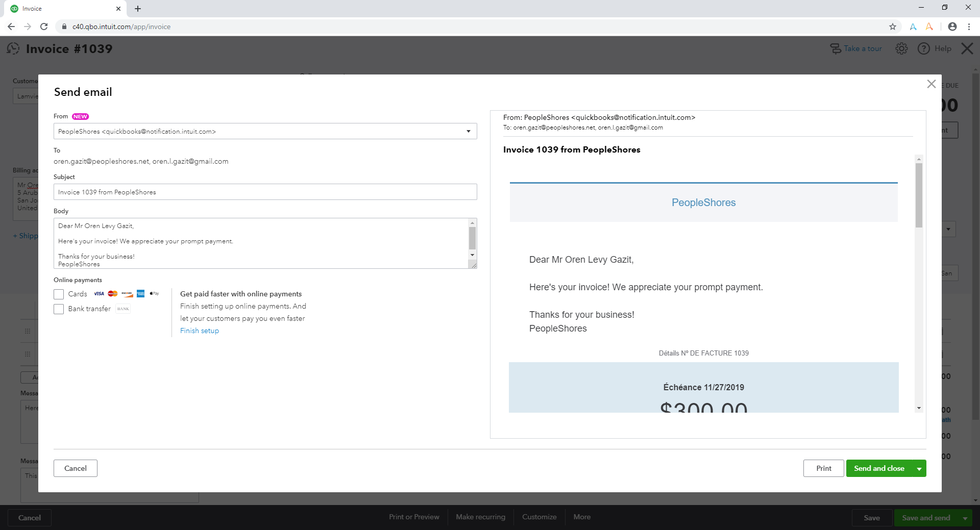Open invoice history clock icon
This screenshot has width=980, height=530.
click(x=13, y=48)
